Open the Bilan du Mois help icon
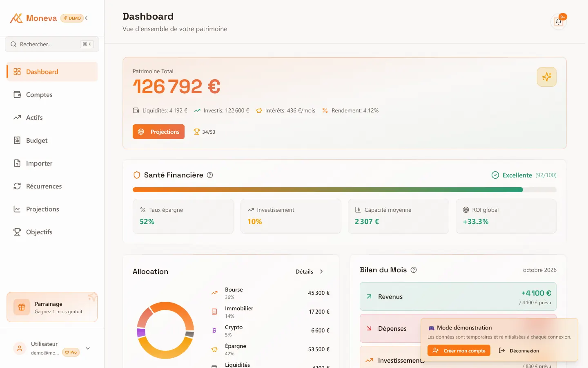 [x=414, y=270]
